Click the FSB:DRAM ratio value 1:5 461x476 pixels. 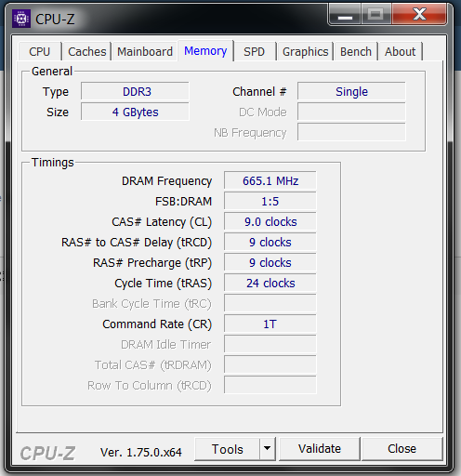pyautogui.click(x=270, y=201)
